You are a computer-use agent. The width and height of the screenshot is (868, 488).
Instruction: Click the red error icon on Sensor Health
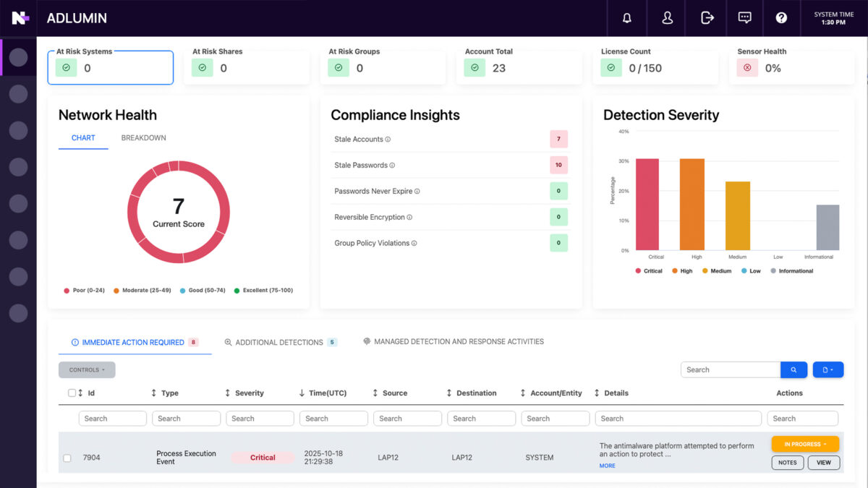click(x=747, y=67)
